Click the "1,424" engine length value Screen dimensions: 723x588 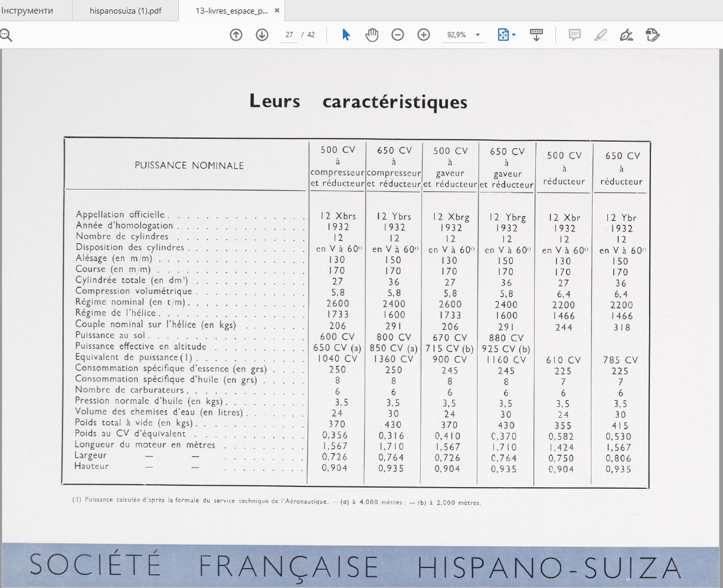561,447
